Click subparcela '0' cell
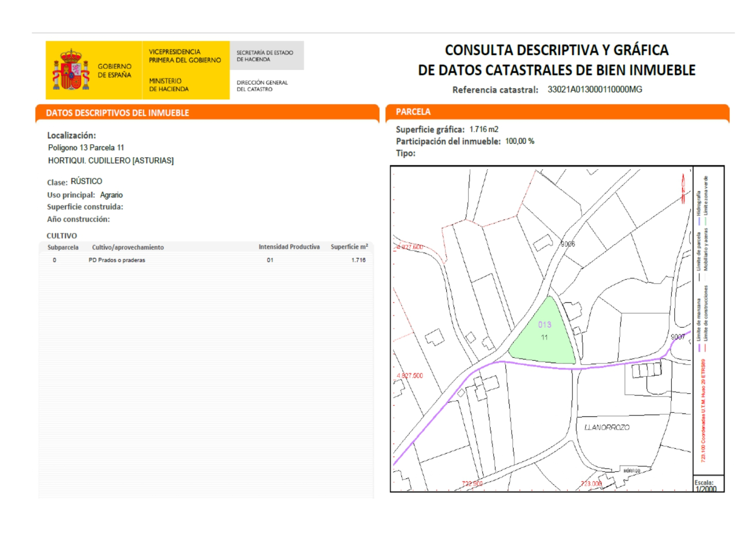756x534 pixels. pyautogui.click(x=55, y=260)
